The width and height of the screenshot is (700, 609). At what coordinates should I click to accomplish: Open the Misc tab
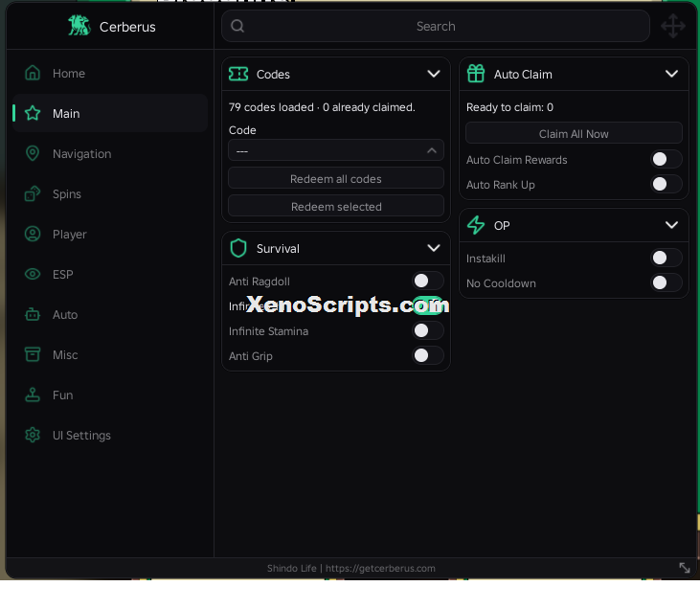pos(110,354)
